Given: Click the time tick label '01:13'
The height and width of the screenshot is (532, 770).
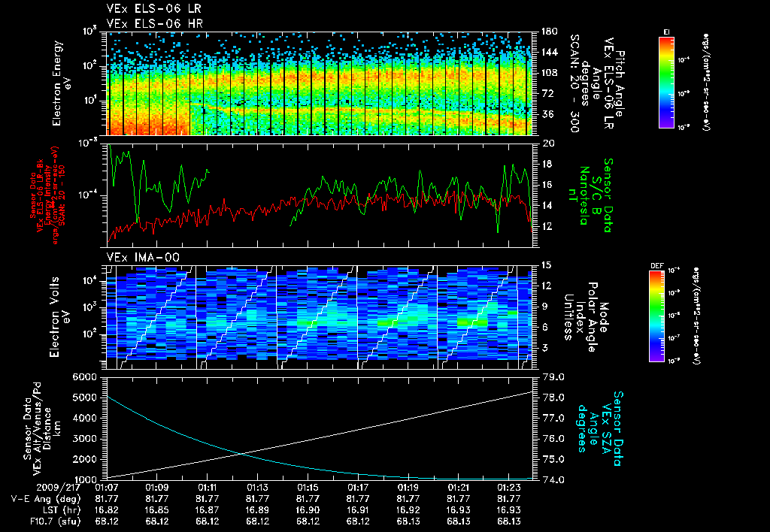Looking at the screenshot, I should (x=257, y=488).
